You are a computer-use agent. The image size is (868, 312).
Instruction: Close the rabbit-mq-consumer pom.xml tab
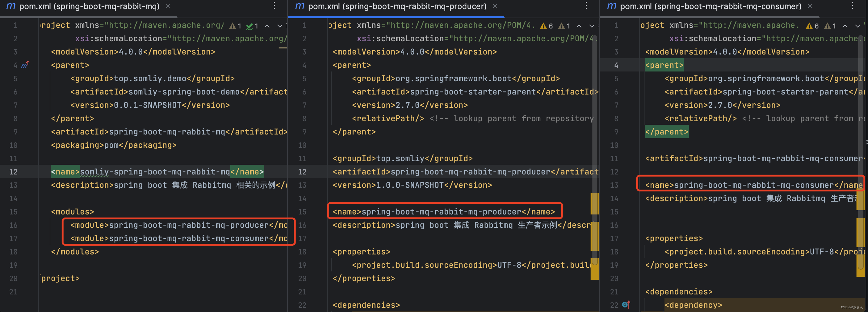click(x=810, y=6)
